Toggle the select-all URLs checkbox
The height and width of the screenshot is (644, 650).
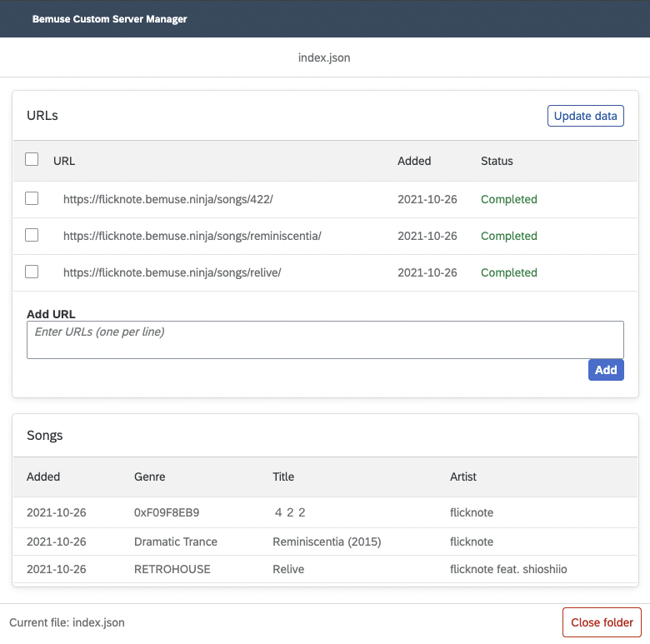(32, 160)
